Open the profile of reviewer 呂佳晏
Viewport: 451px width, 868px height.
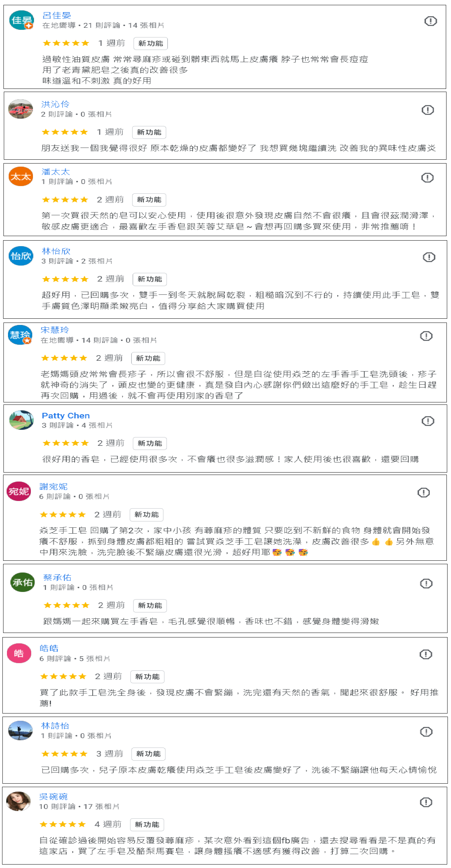(57, 16)
